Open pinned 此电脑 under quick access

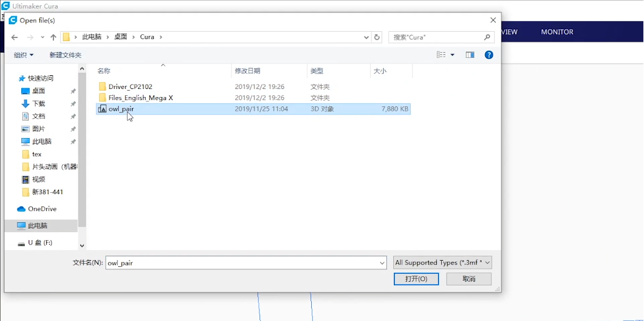[42, 142]
